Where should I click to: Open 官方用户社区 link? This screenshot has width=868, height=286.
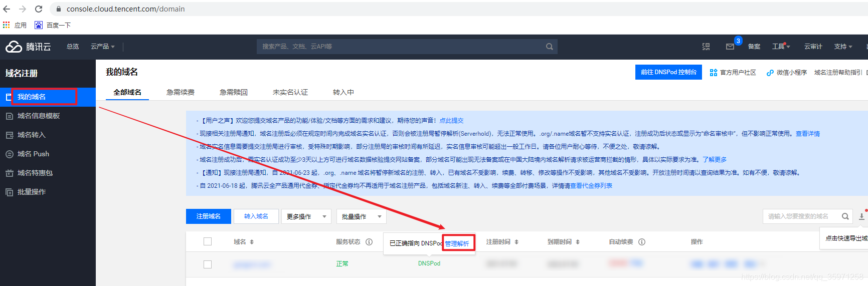[733, 73]
